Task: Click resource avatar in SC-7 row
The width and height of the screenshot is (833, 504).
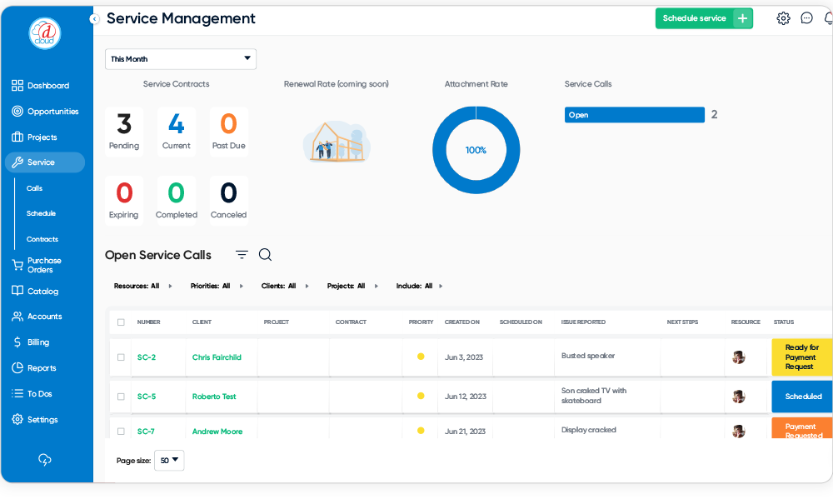Action: point(738,432)
